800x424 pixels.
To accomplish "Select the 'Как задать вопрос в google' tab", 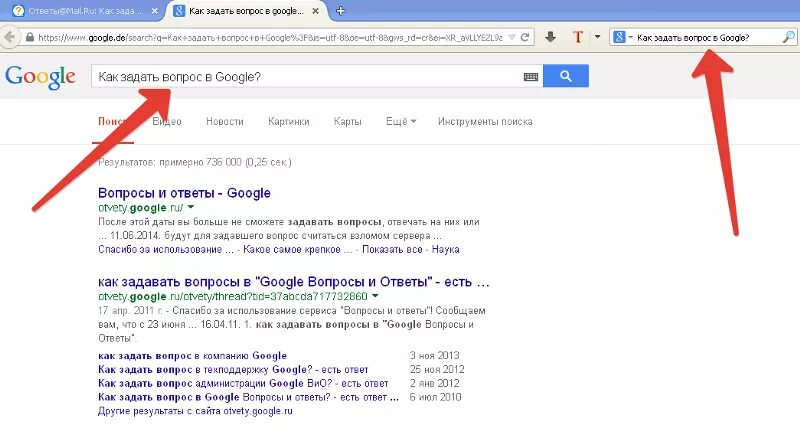I will pyautogui.click(x=246, y=11).
